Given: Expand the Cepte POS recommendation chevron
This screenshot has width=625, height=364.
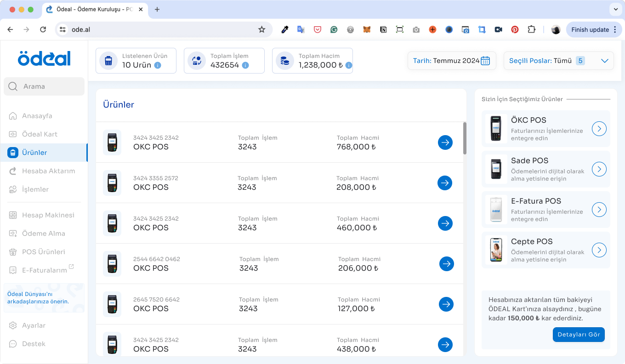Looking at the screenshot, I should (599, 250).
